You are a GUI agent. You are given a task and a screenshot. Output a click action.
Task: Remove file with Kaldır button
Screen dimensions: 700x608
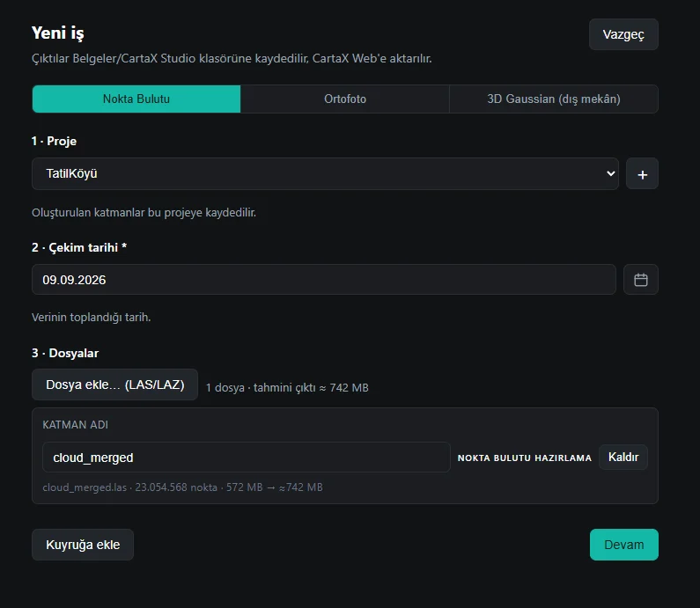[x=623, y=458]
